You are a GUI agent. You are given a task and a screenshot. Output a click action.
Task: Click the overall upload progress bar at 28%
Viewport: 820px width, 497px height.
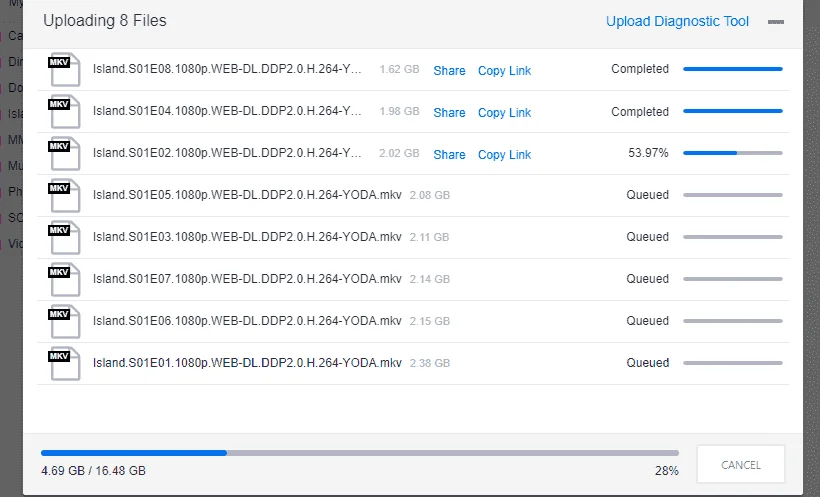pos(360,453)
